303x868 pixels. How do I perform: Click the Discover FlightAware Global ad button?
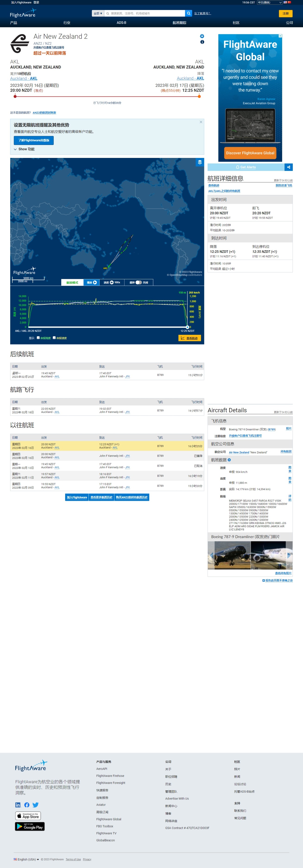pyautogui.click(x=250, y=153)
